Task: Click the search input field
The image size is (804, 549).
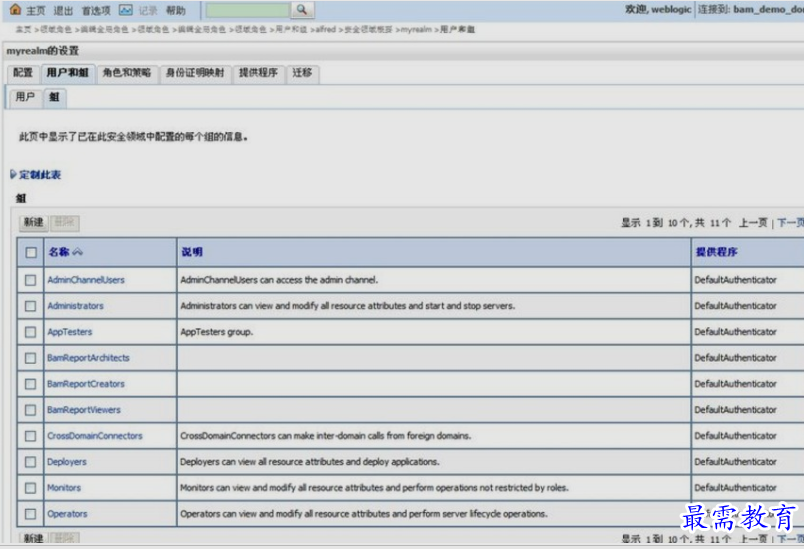Action: coord(248,10)
